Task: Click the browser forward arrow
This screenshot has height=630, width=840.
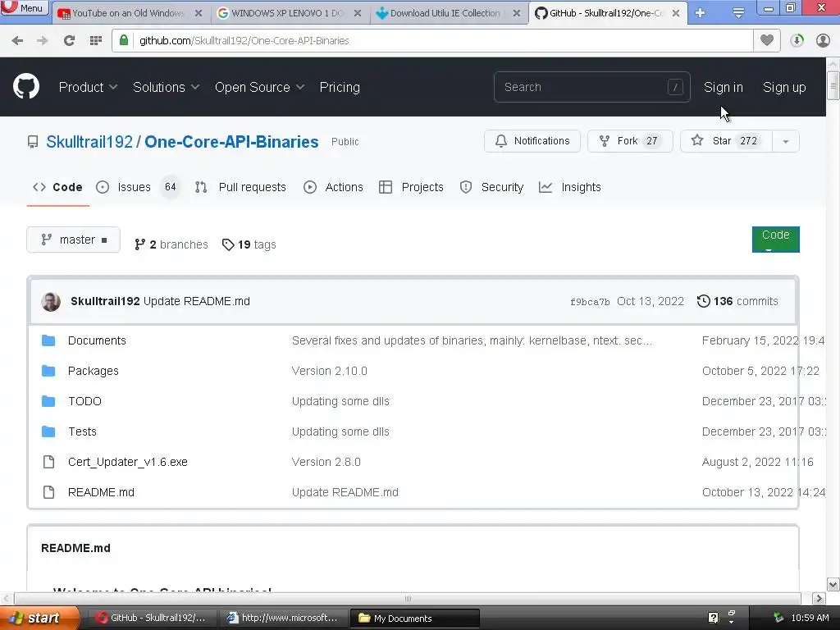Action: pos(43,41)
